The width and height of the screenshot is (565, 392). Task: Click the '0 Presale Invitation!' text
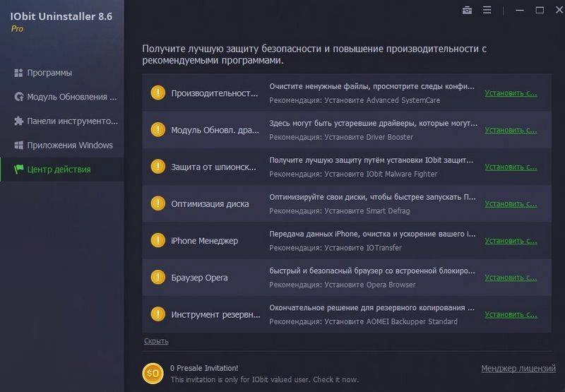tap(204, 368)
